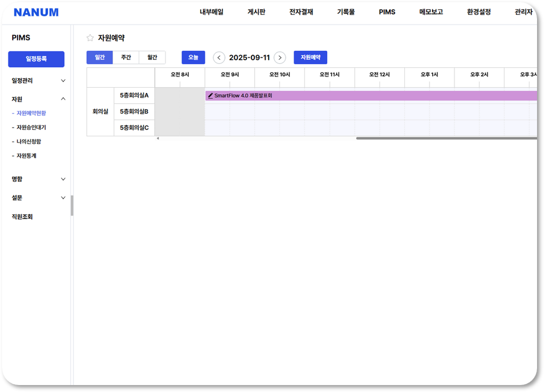Switch to 주간 weekly view

pos(126,58)
